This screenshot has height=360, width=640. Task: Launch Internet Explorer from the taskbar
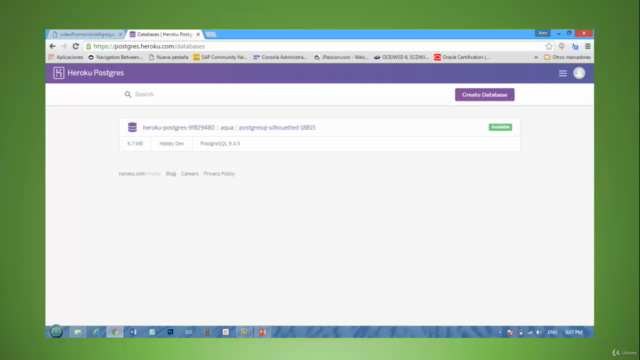(96, 332)
